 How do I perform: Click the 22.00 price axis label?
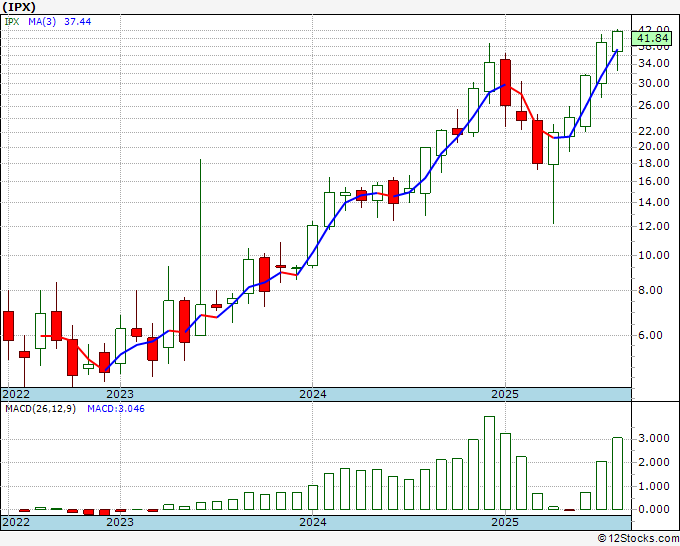point(655,131)
